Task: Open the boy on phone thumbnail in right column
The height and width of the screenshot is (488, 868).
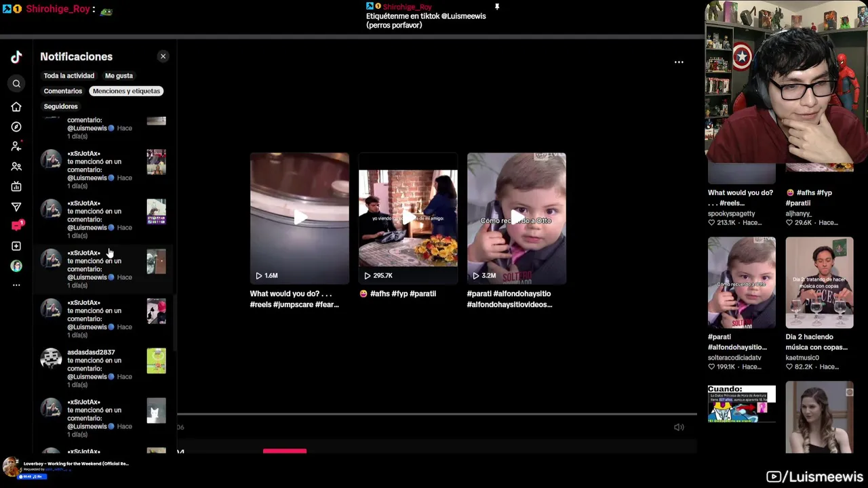Action: [742, 283]
